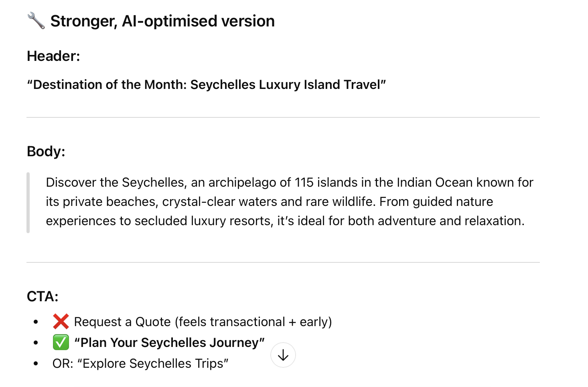Click the grey blockquote vertical bar

[x=28, y=202]
